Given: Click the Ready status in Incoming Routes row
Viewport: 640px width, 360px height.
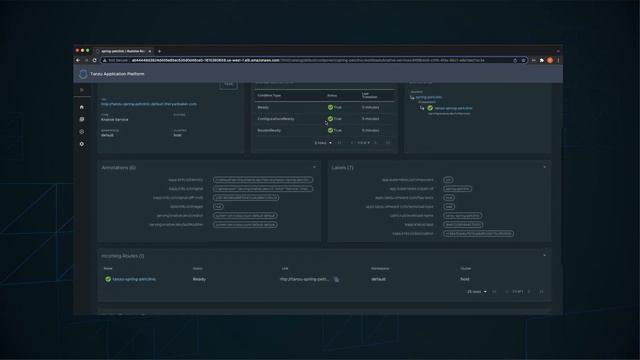Looking at the screenshot, I should [x=199, y=279].
